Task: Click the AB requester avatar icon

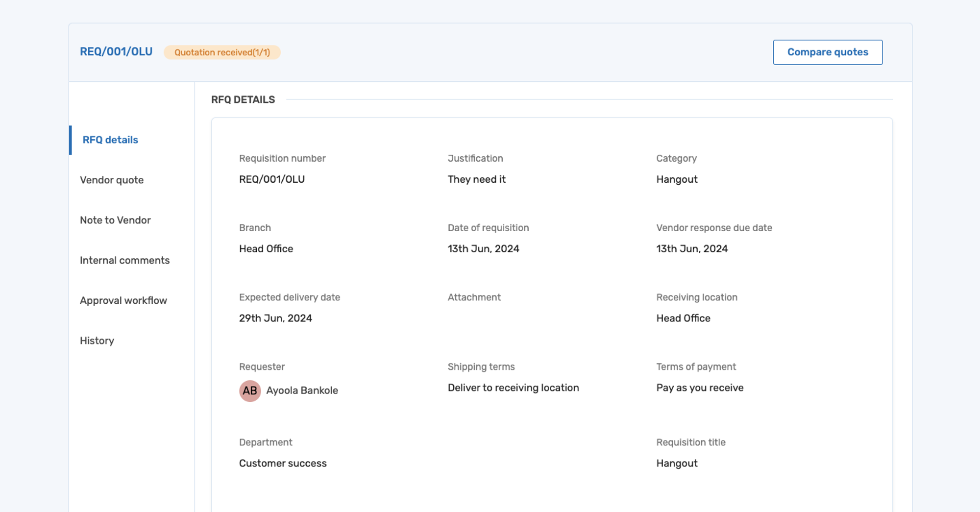Action: (x=250, y=390)
